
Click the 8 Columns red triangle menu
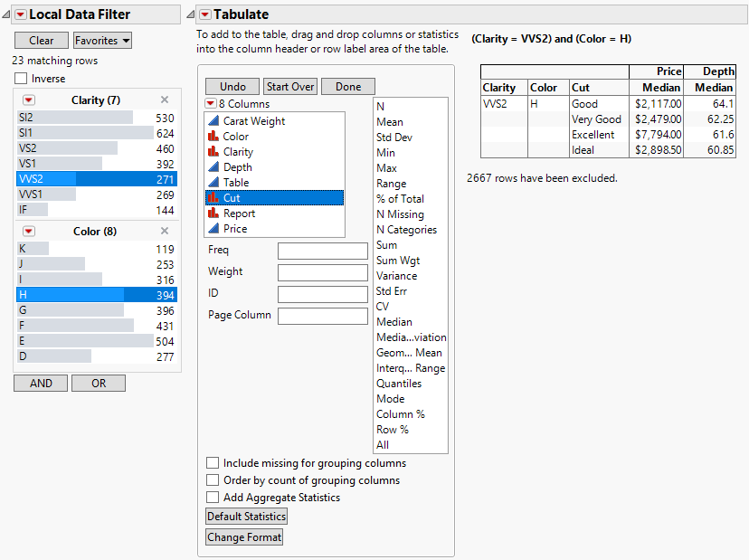coord(211,104)
